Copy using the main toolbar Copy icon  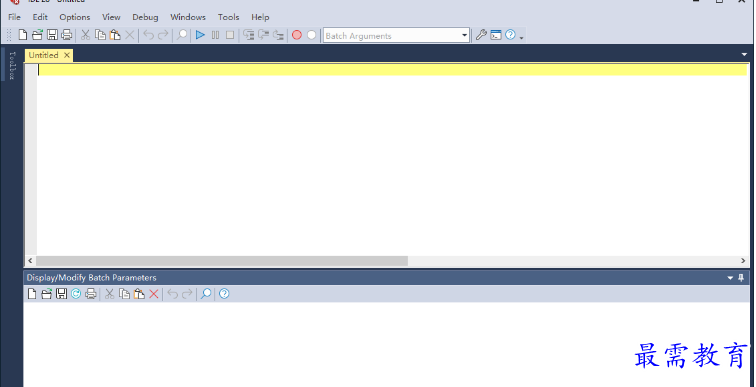(x=100, y=35)
